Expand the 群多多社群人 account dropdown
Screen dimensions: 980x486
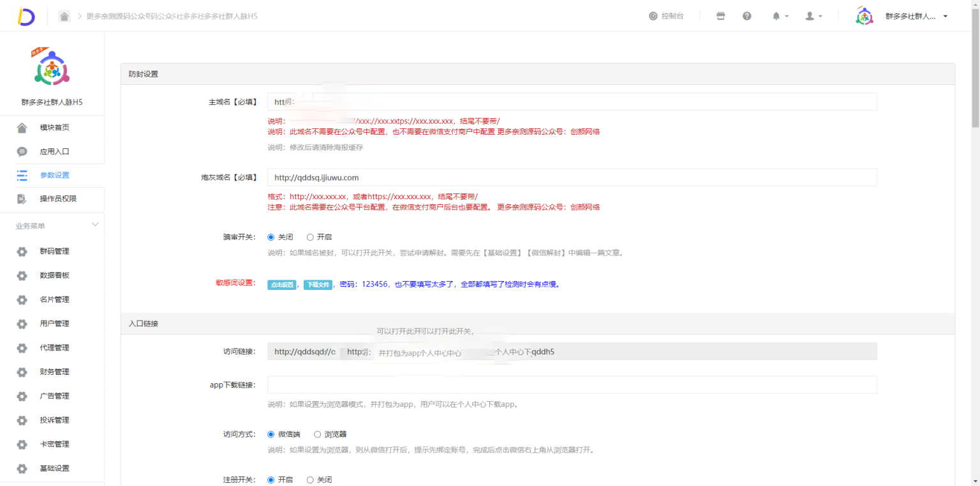pos(945,16)
